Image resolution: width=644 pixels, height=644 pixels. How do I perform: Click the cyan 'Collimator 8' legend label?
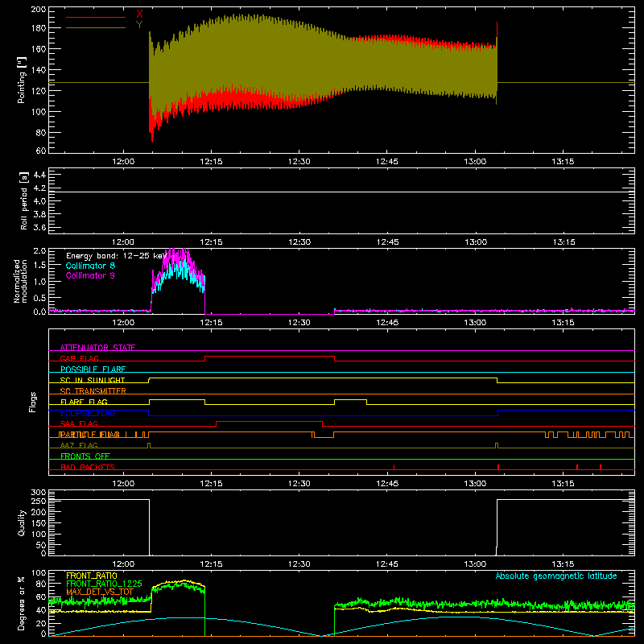(x=90, y=266)
